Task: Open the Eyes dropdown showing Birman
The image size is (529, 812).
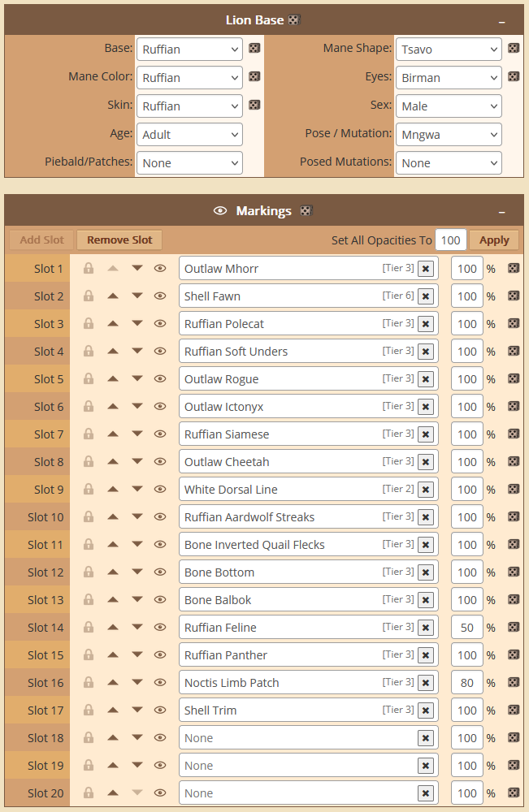Action: pyautogui.click(x=449, y=78)
